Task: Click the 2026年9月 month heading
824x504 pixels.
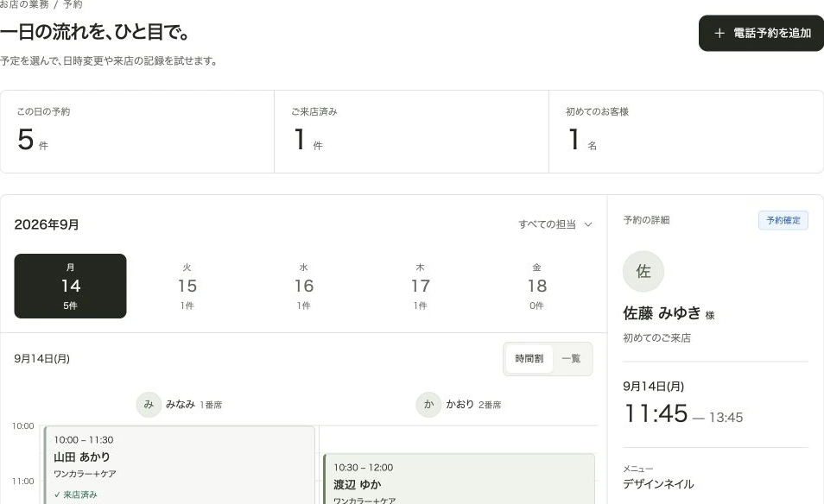Action: (47, 224)
